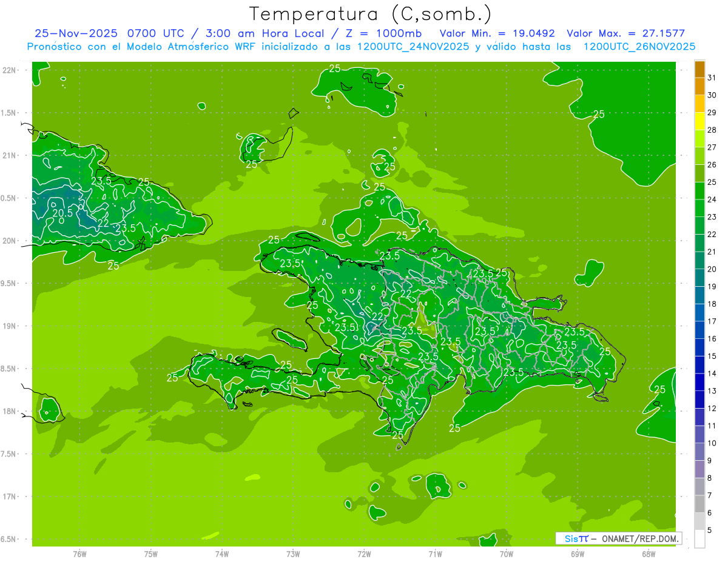The image size is (728, 562).
Task: Click the white swatch below 5 on scale
Action: click(699, 539)
